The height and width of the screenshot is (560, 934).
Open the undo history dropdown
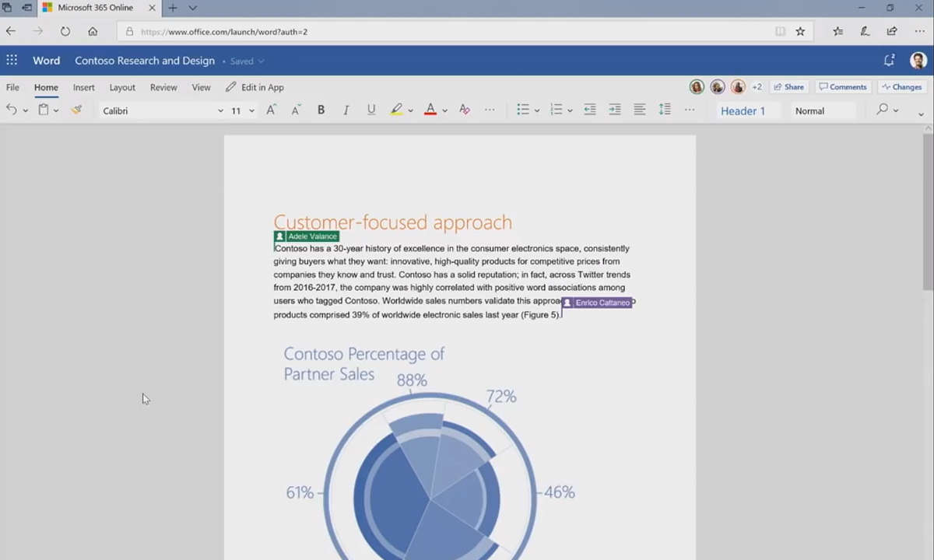tap(26, 111)
